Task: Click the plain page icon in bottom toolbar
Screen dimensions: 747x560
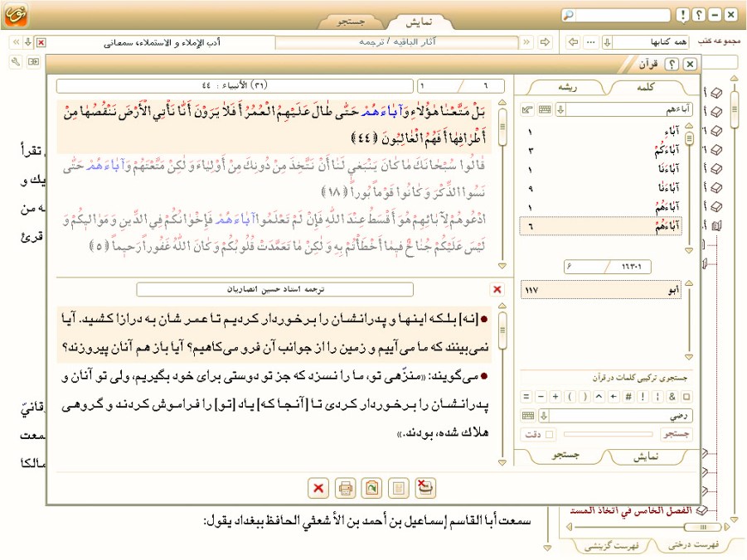Action: (399, 488)
